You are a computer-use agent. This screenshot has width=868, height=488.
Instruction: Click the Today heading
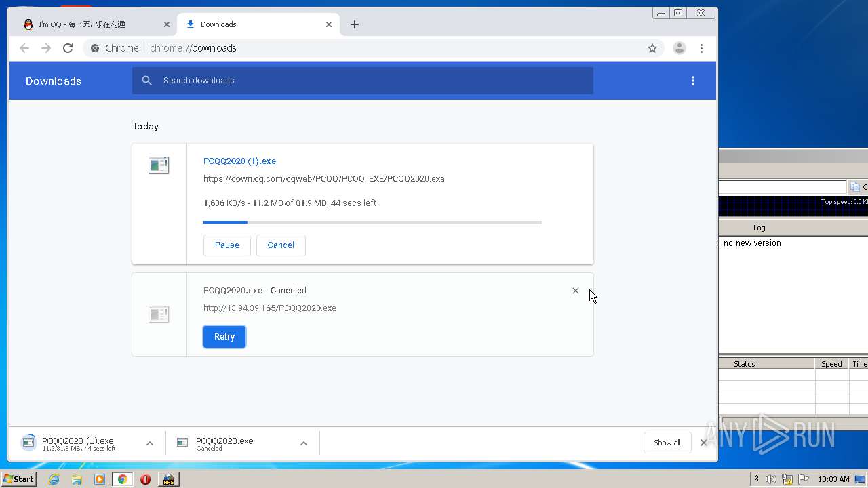click(x=145, y=127)
